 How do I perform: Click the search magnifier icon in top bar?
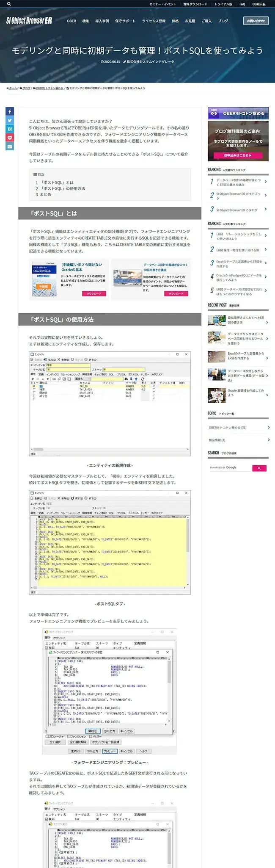[x=9, y=4]
